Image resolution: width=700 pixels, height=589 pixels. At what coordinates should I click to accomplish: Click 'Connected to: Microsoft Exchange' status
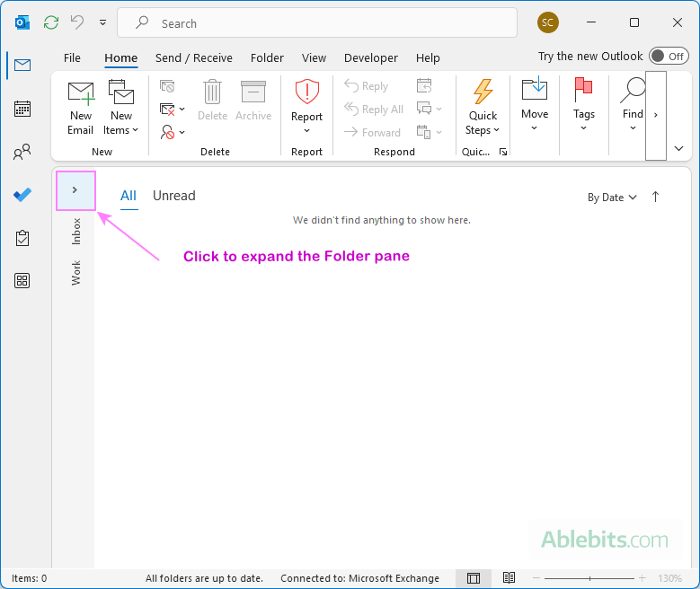click(x=359, y=578)
